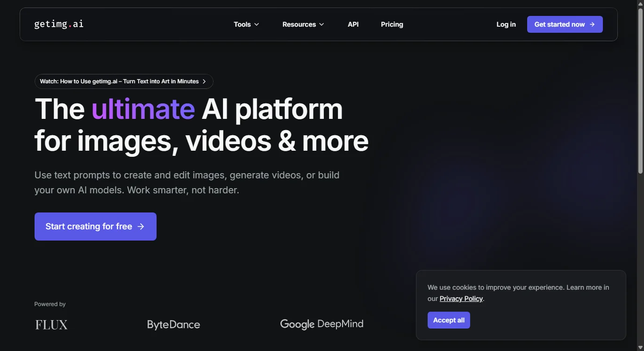This screenshot has width=644, height=351.
Task: Click the chevron on the Watch banner
Action: (204, 81)
